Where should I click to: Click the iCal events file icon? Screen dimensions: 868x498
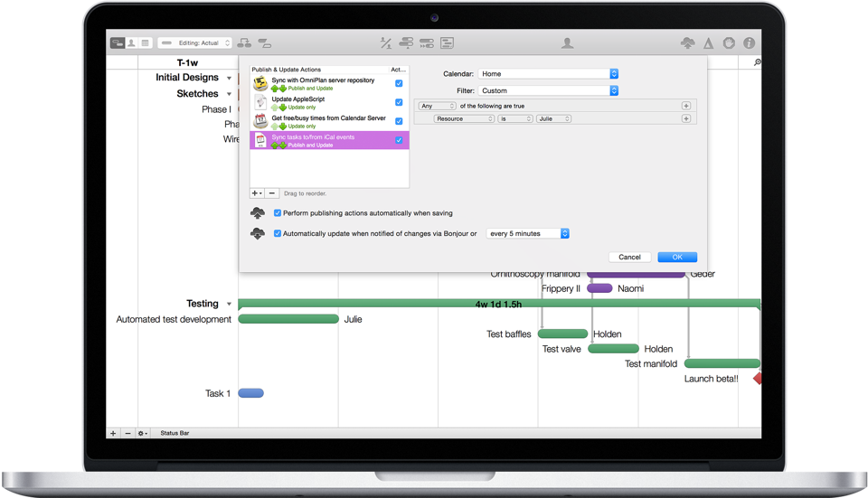pos(260,141)
